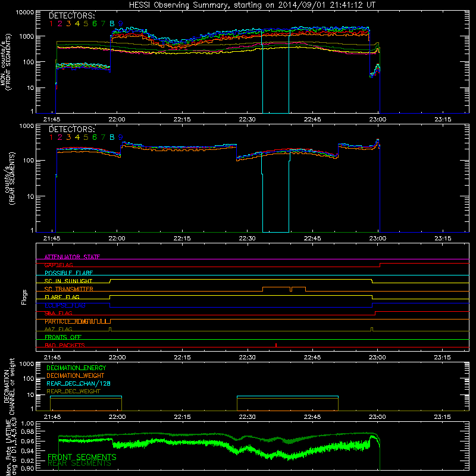Select detector 6 in rear segments legend
Viewport: 476px width, 476px height.
click(x=95, y=137)
